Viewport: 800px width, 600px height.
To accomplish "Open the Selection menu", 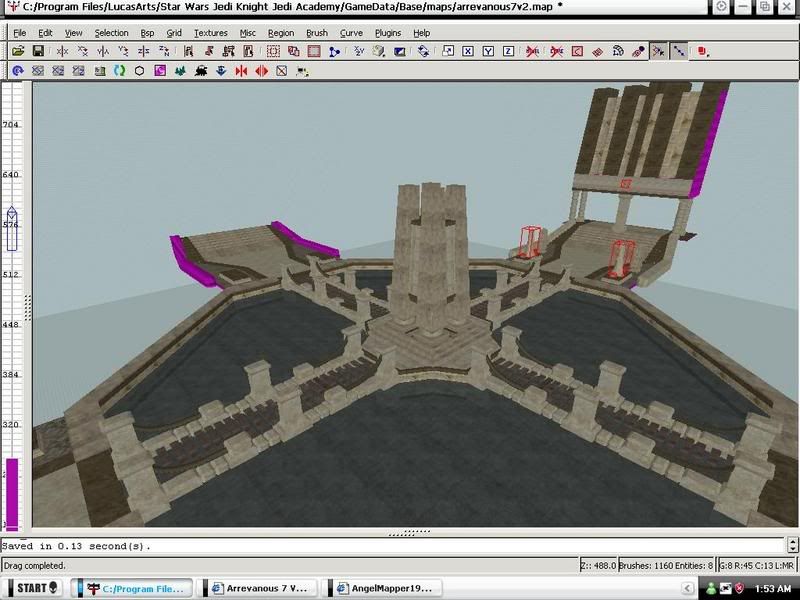I will pyautogui.click(x=111, y=33).
